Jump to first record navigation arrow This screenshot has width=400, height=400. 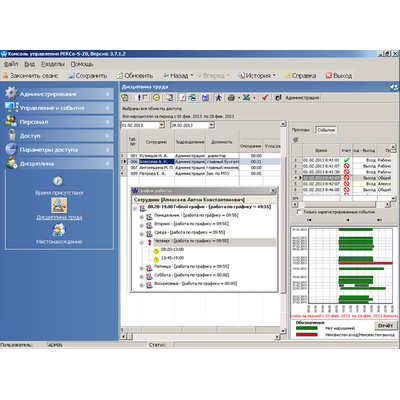pyautogui.click(x=309, y=220)
